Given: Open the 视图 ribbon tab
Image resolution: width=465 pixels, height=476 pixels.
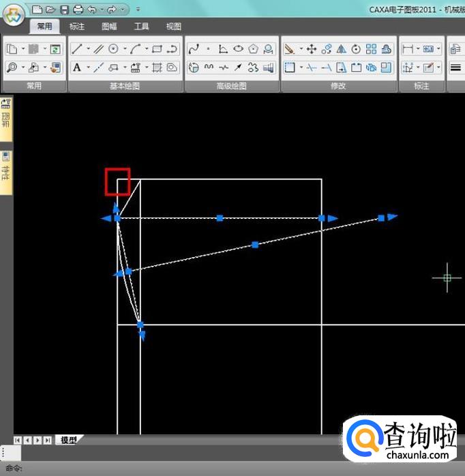Looking at the screenshot, I should coord(174,27).
